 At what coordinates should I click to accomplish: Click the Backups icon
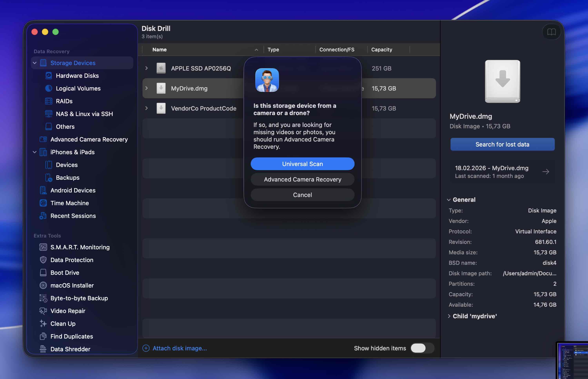tap(49, 178)
